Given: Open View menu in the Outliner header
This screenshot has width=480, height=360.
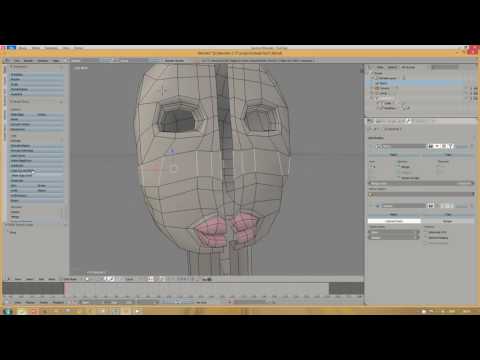Looking at the screenshot, I should click(380, 67).
